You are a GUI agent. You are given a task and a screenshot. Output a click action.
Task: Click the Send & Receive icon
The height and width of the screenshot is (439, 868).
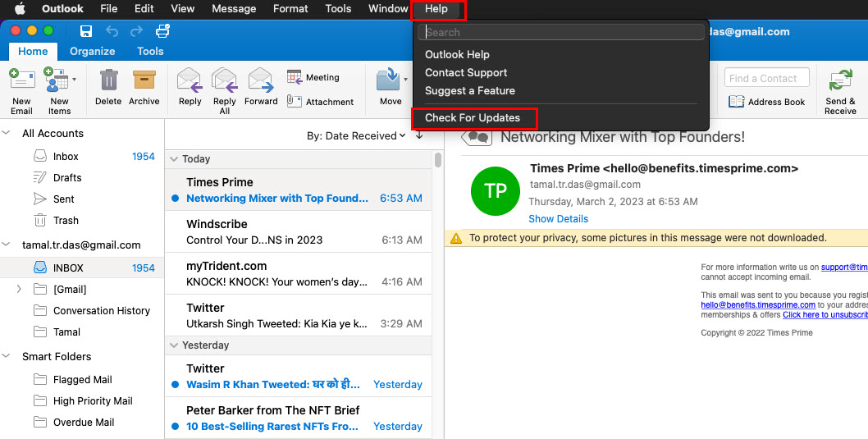point(840,81)
